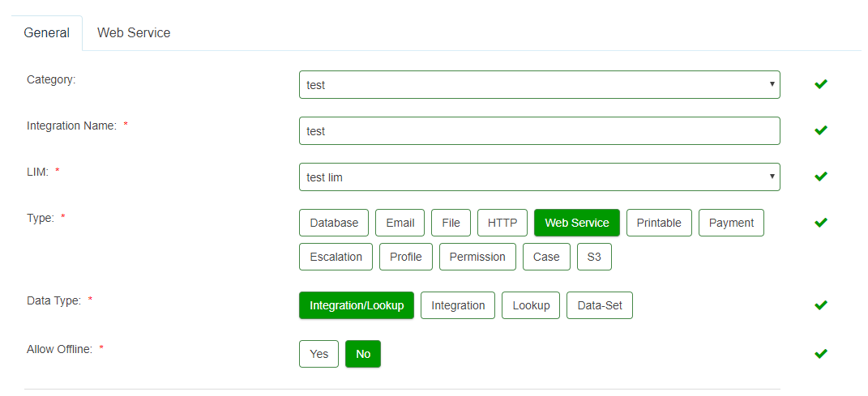Click the Integration Name field label
868x396 pixels.
(x=71, y=126)
